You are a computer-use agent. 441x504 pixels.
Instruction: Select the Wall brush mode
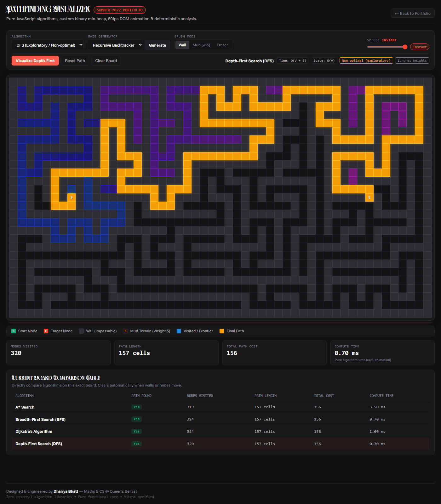coord(182,45)
